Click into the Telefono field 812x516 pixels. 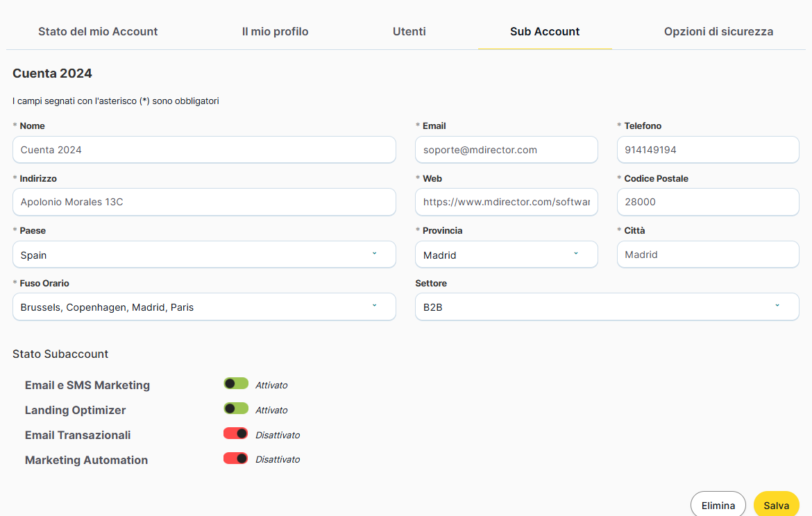click(x=708, y=150)
